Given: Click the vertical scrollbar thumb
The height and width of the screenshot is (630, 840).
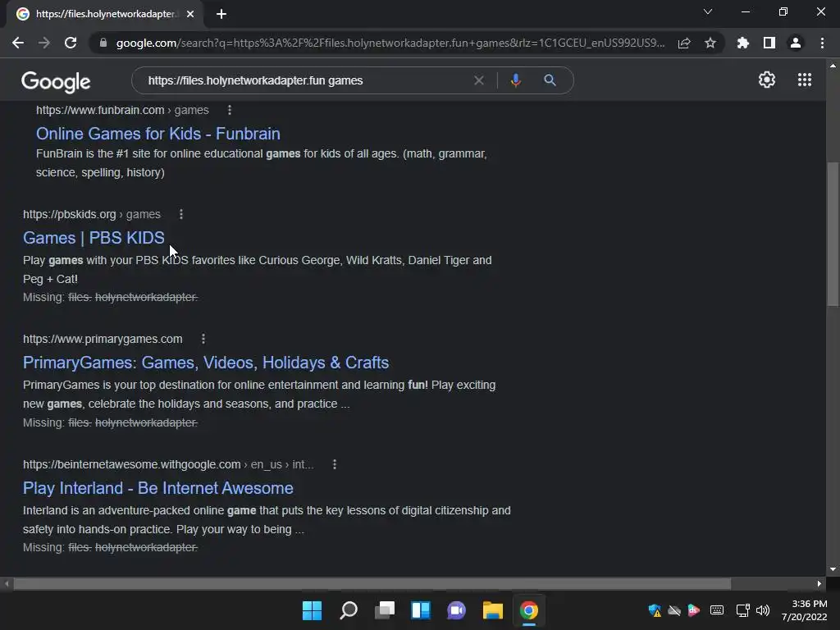Looking at the screenshot, I should pos(833,234).
